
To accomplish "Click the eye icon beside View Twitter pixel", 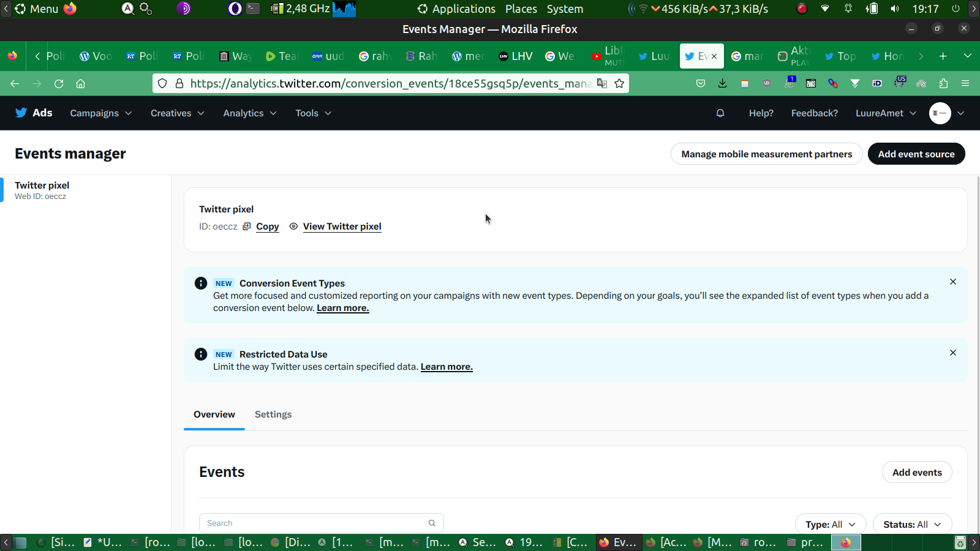I will tap(293, 227).
